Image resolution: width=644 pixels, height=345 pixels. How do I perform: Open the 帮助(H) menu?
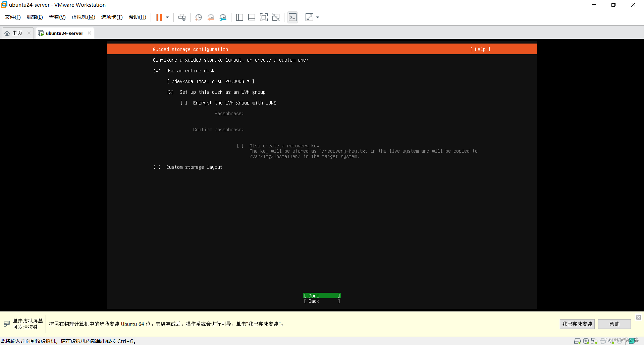(x=138, y=17)
